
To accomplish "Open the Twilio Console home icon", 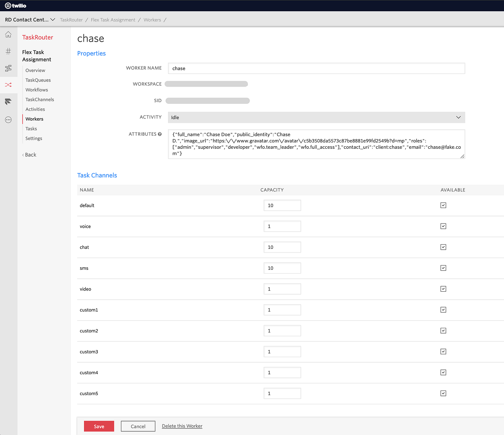I will [x=8, y=34].
